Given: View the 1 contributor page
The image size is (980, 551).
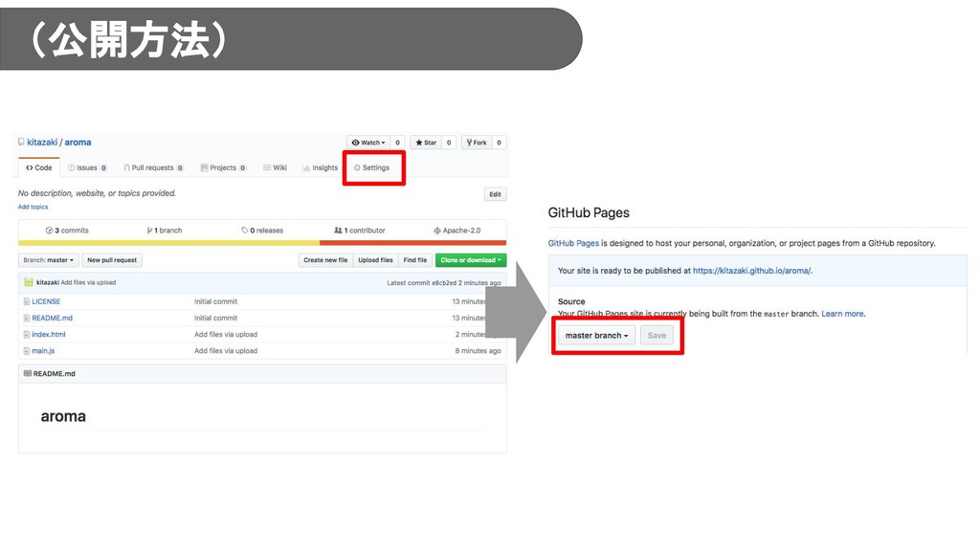Looking at the screenshot, I should click(x=360, y=231).
